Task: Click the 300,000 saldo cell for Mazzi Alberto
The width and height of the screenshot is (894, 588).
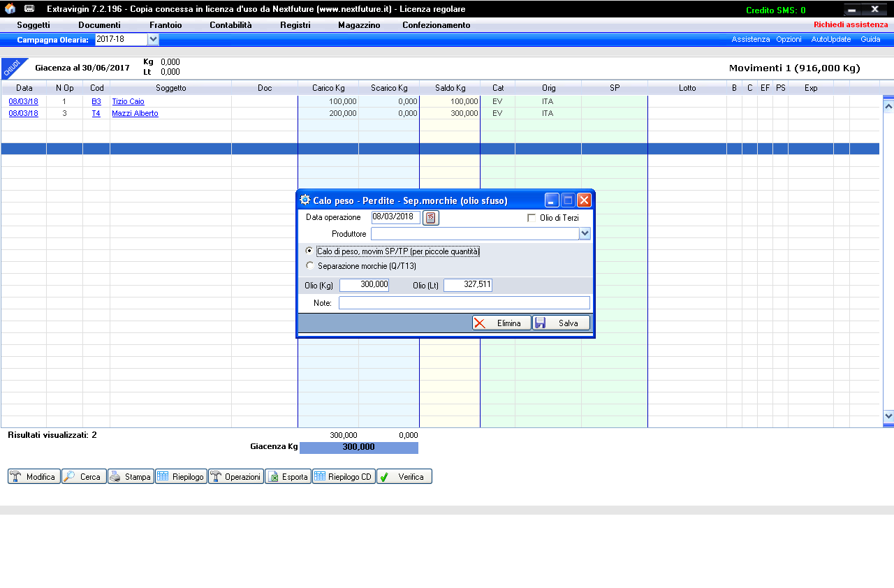Action: (x=450, y=113)
